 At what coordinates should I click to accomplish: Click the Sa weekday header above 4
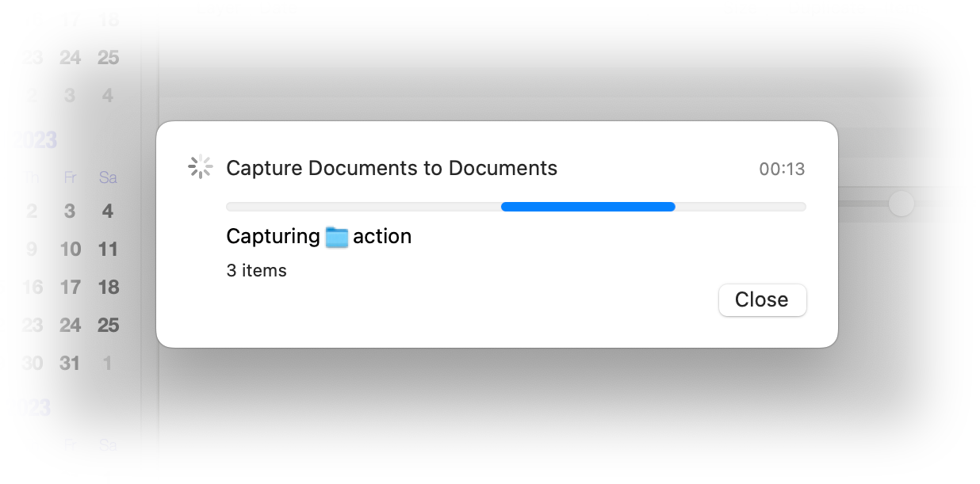point(108,177)
